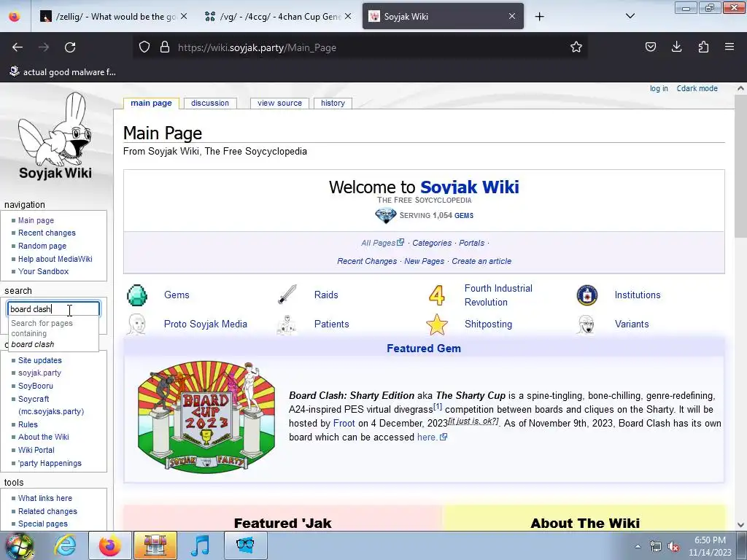The height and width of the screenshot is (560, 747).
Task: Open the Windows Start orb
Action: click(x=19, y=545)
